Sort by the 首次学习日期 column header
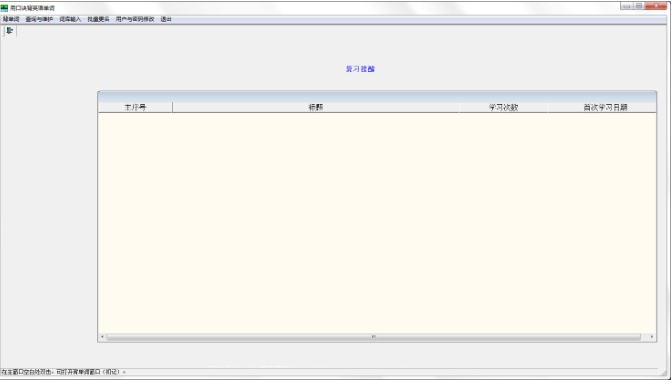 [603, 107]
